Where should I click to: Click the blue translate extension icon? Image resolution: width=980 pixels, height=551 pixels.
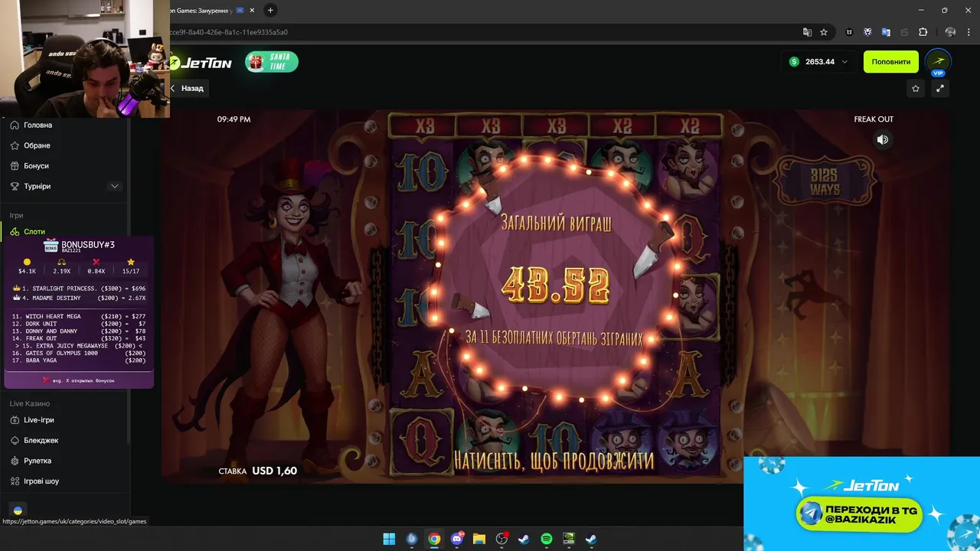(x=886, y=32)
